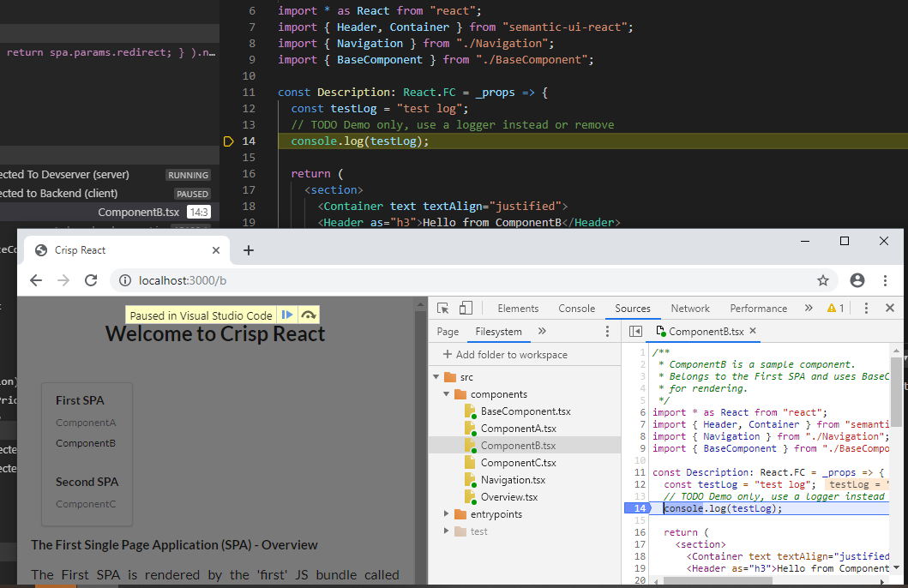This screenshot has height=588, width=908.
Task: Select Navigation.tsx in file tree
Action: point(512,480)
